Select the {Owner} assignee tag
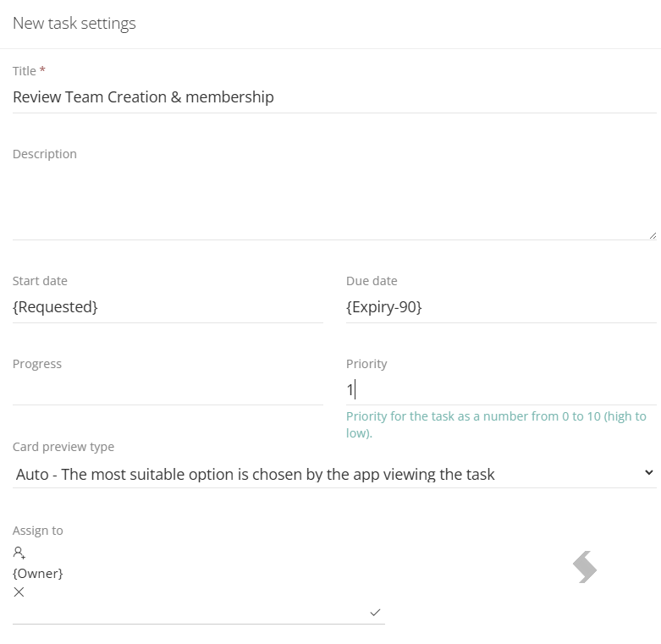Screen dimensions: 661x644 coord(38,574)
